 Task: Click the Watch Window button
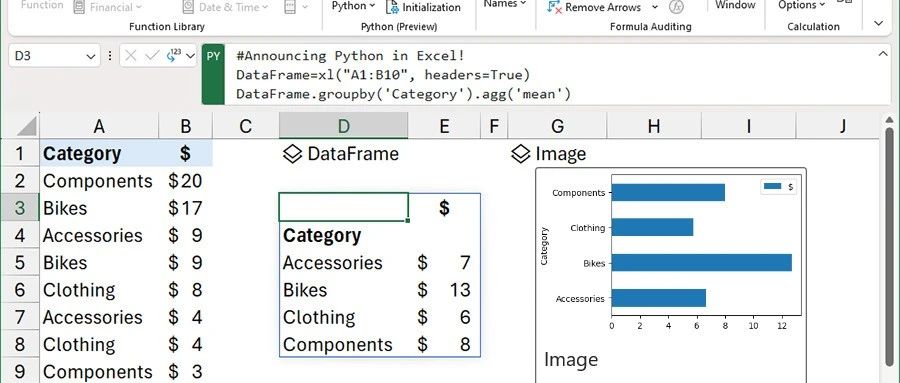point(735,5)
